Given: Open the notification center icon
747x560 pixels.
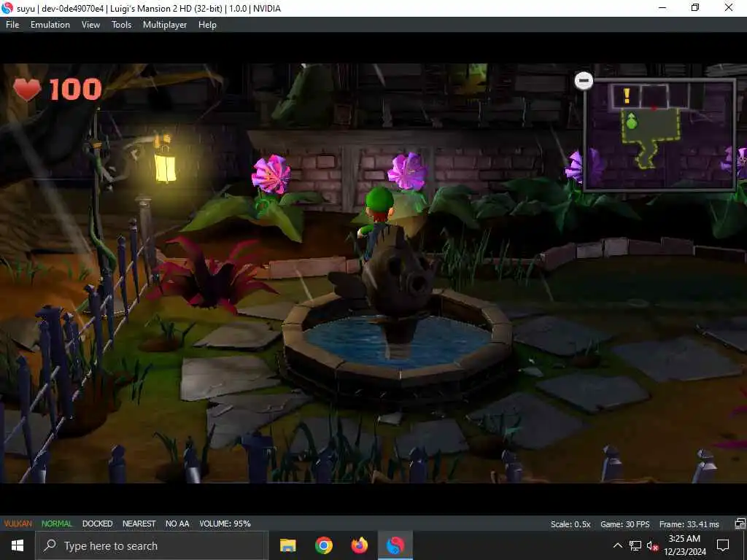Looking at the screenshot, I should (x=723, y=545).
